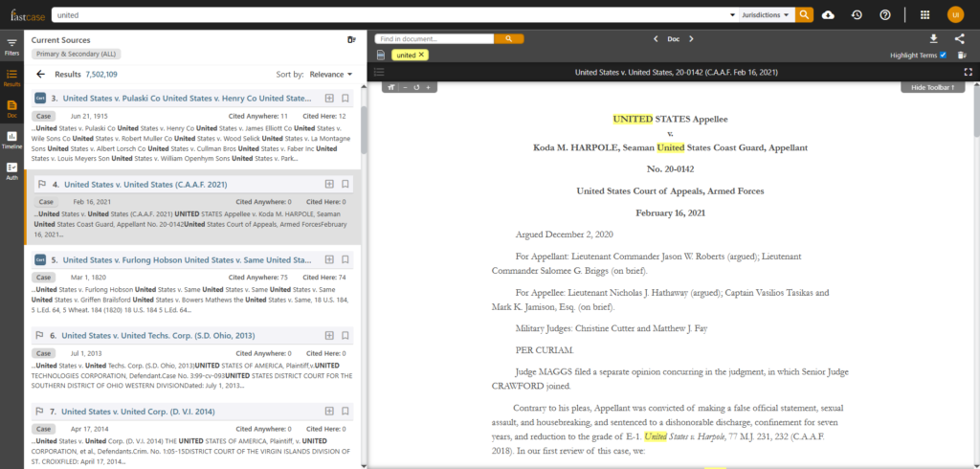Open the help question mark icon

[x=885, y=14]
